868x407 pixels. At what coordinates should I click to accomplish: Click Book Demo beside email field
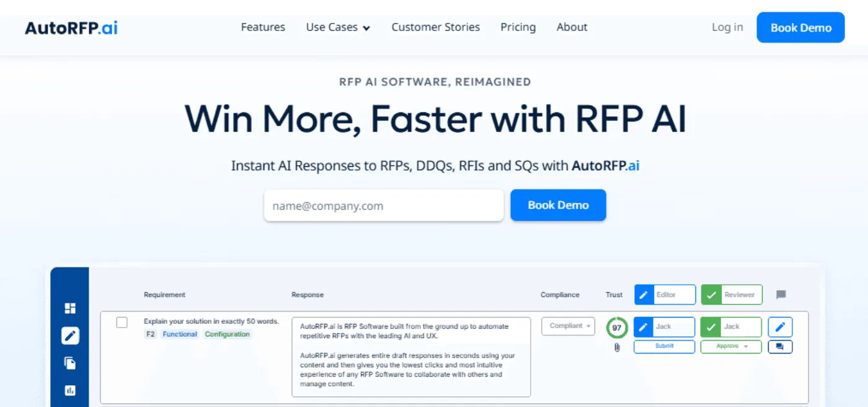(558, 205)
